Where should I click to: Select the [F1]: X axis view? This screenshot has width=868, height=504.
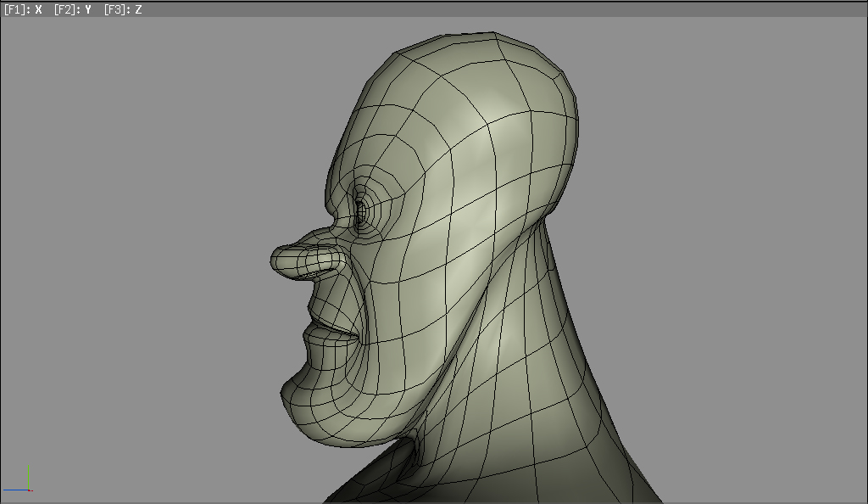click(23, 10)
